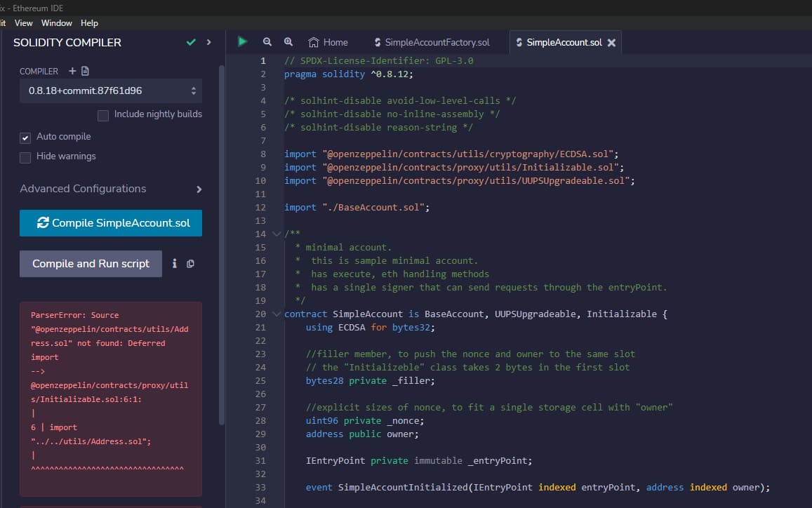Click the plus icon next to COMPILER

pyautogui.click(x=72, y=71)
